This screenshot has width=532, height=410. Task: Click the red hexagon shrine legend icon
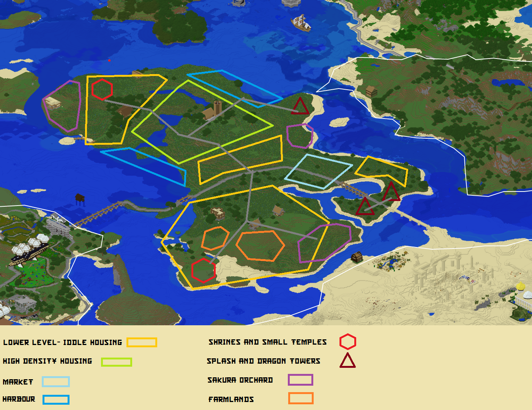(347, 342)
